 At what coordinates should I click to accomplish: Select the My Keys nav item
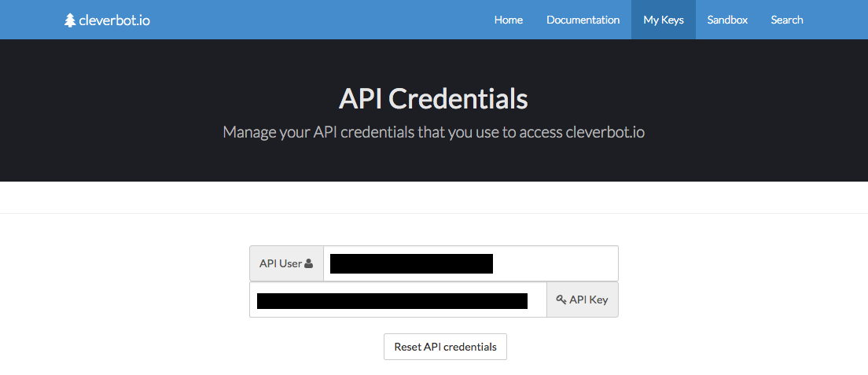click(663, 20)
